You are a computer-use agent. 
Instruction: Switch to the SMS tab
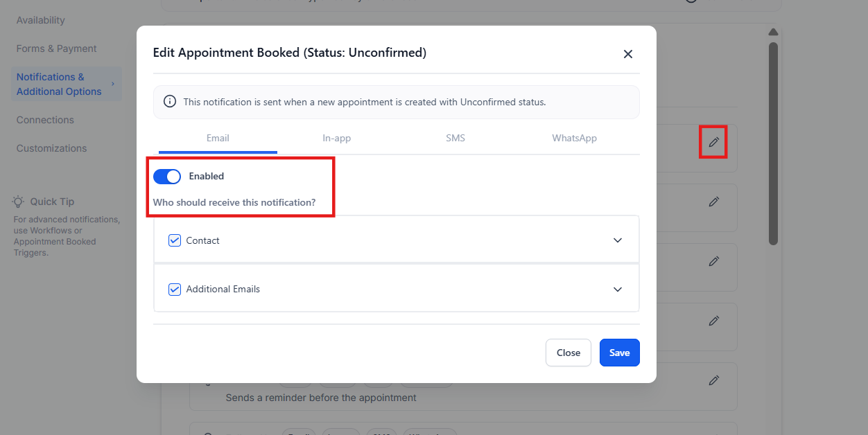455,138
